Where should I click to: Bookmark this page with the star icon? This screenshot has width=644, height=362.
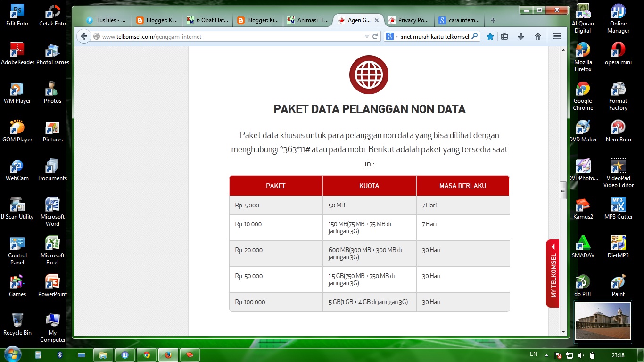coord(490,36)
